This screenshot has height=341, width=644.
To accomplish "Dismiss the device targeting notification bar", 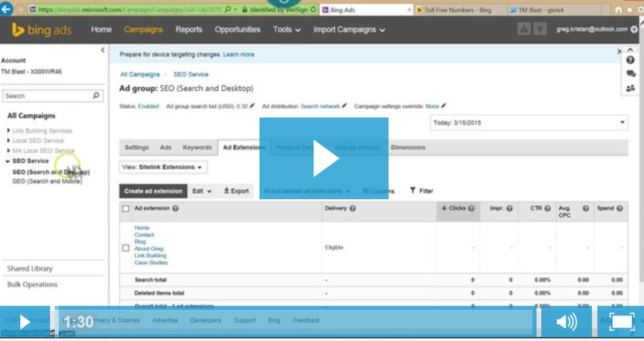I will 619,51.
